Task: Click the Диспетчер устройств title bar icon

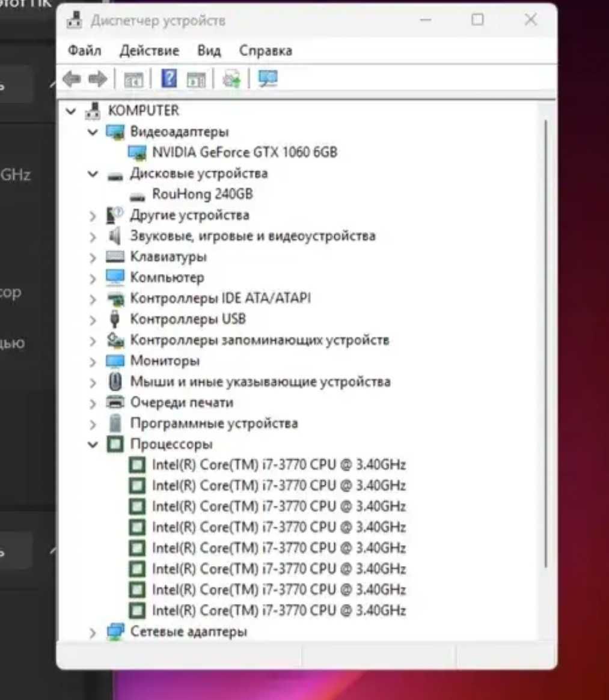Action: click(74, 20)
